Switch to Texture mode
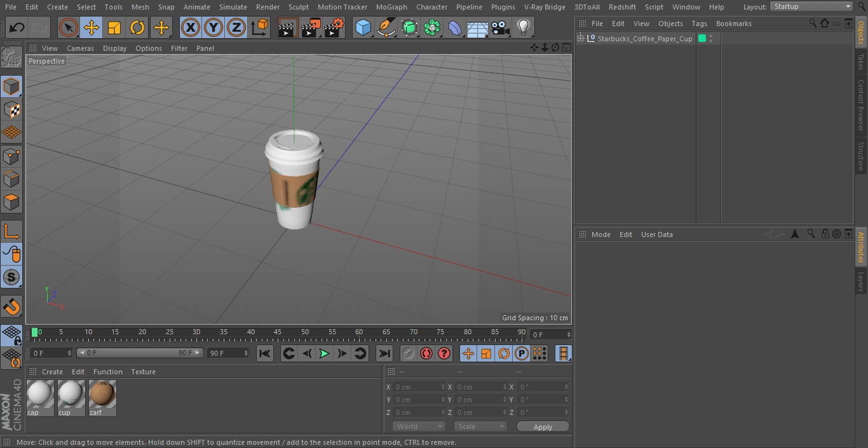This screenshot has width=868, height=448. click(11, 109)
